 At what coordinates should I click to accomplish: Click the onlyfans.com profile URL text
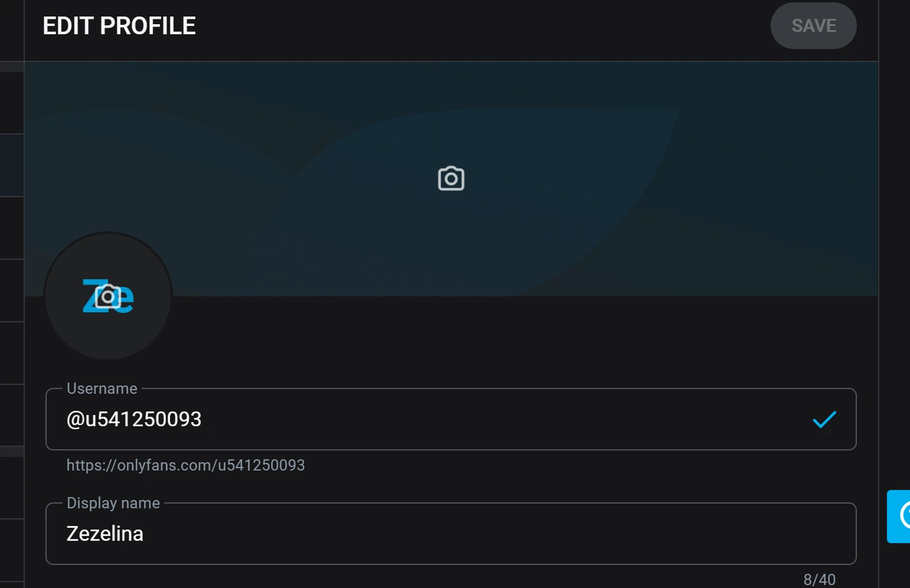point(185,465)
